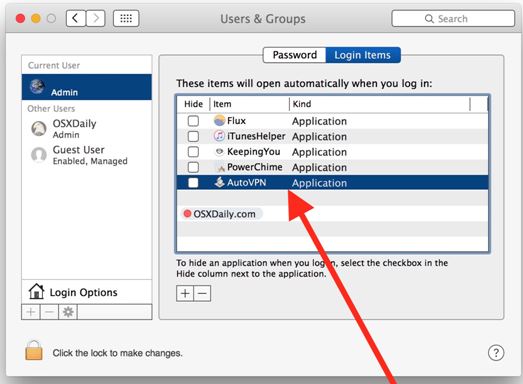Toggle Hide checkbox for AutoVPN
This screenshot has height=384, width=523.
click(x=193, y=182)
